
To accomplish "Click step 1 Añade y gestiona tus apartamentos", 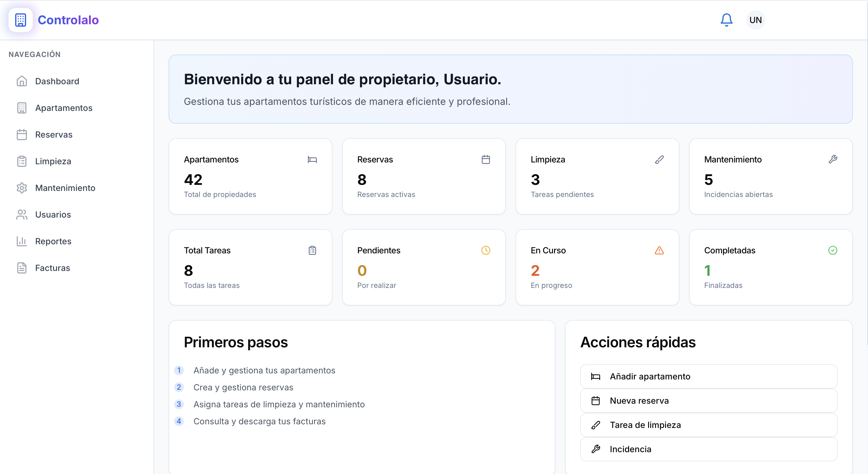I will (264, 371).
